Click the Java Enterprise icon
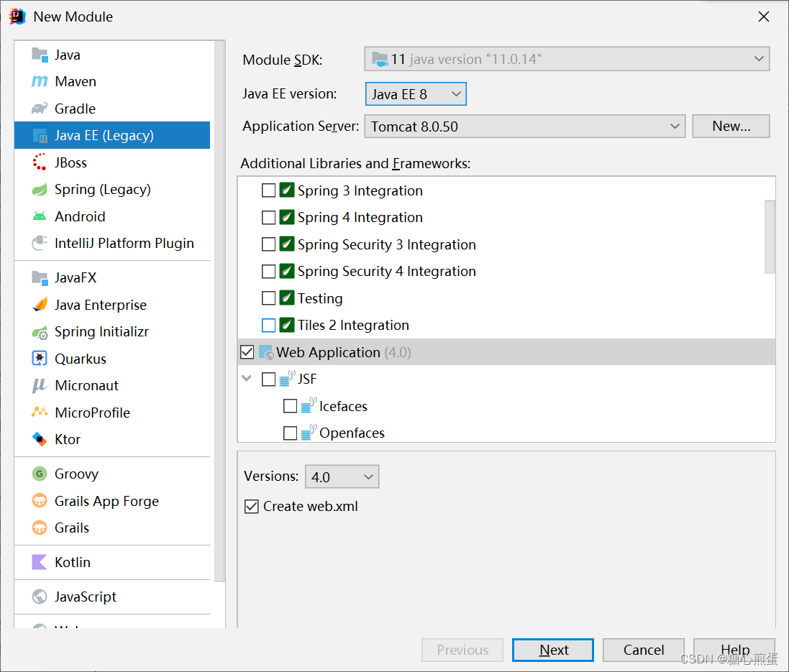The image size is (789, 672). tap(40, 304)
